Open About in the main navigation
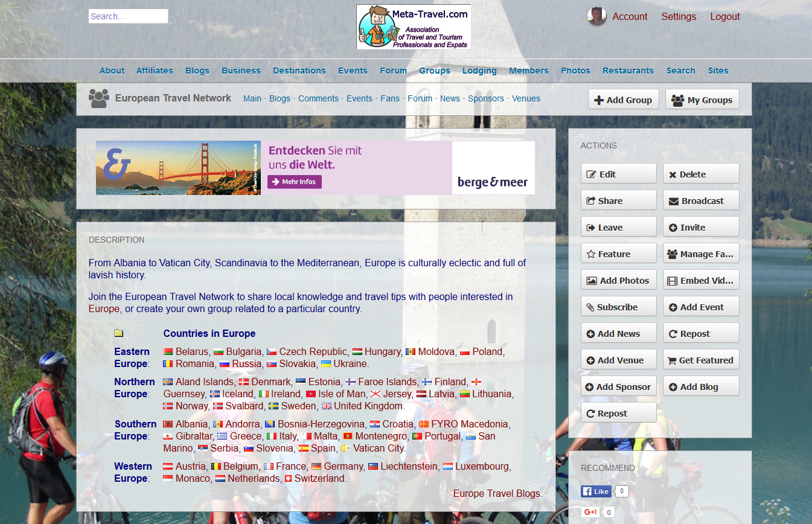This screenshot has width=812, height=524. [x=112, y=71]
